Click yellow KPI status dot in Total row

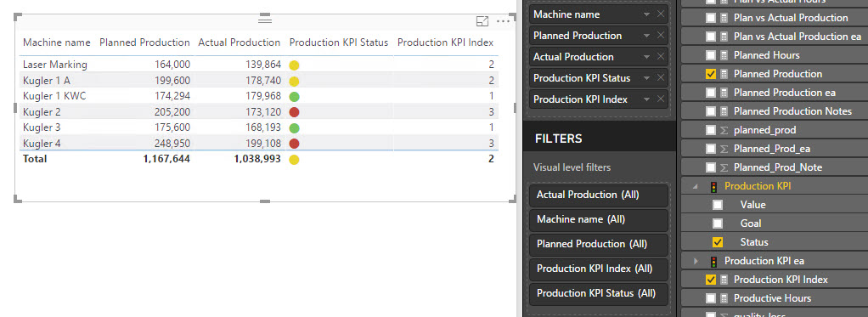click(294, 160)
